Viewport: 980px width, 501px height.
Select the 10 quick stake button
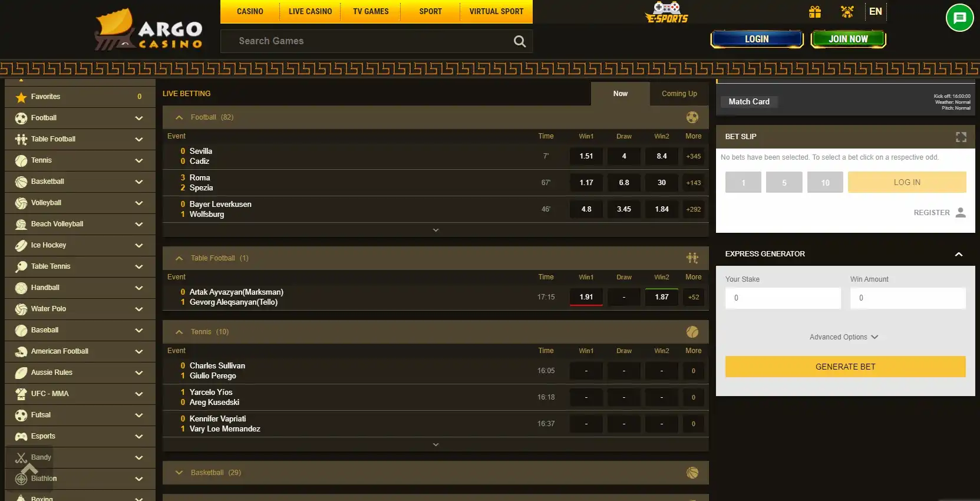tap(825, 183)
